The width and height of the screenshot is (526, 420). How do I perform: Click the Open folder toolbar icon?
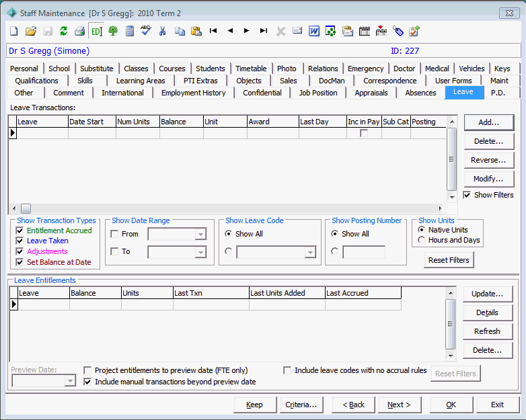(x=30, y=31)
